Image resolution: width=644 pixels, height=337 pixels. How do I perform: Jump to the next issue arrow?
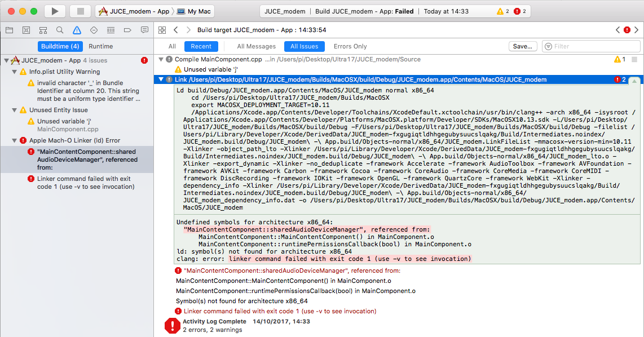click(636, 30)
